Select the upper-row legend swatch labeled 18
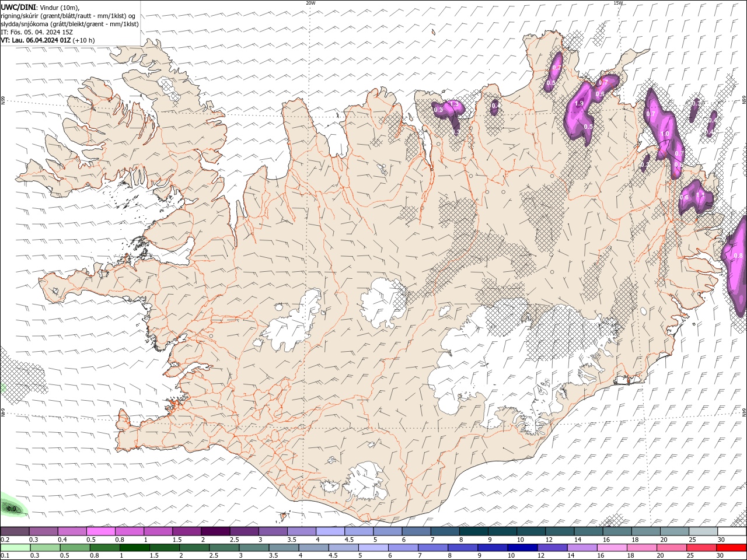The image size is (747, 560). (x=647, y=531)
